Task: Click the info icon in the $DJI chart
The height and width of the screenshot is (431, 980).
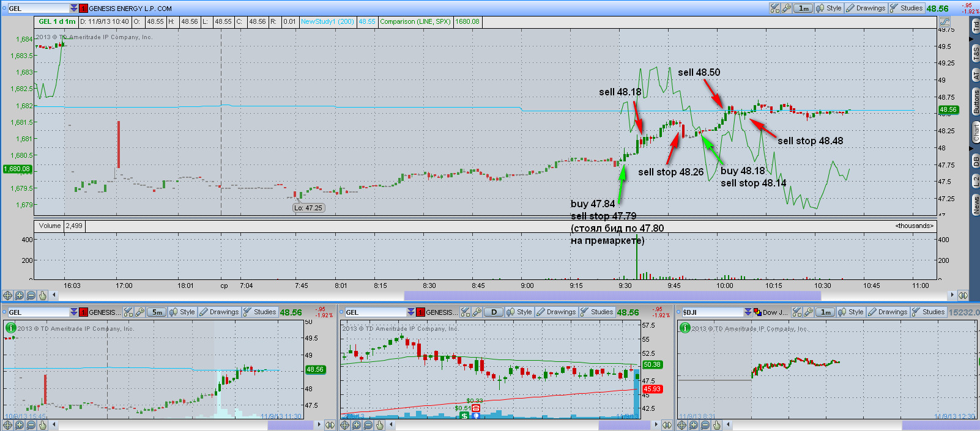Action: (x=685, y=328)
